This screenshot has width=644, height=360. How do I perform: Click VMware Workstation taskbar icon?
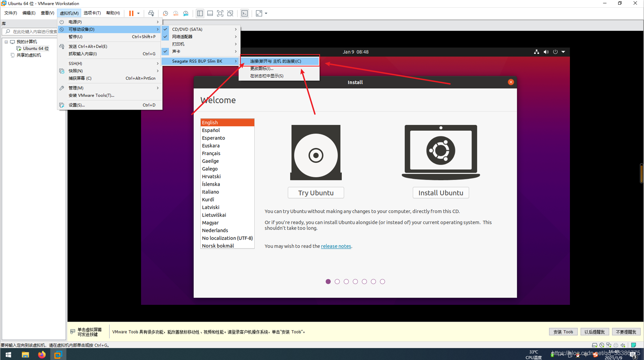point(58,355)
